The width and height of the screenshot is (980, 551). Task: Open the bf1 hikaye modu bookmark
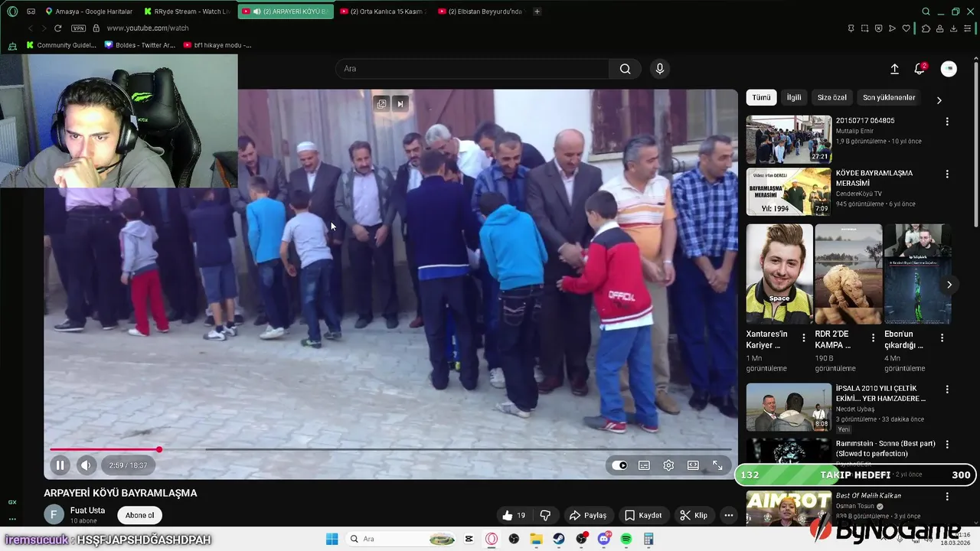(217, 45)
